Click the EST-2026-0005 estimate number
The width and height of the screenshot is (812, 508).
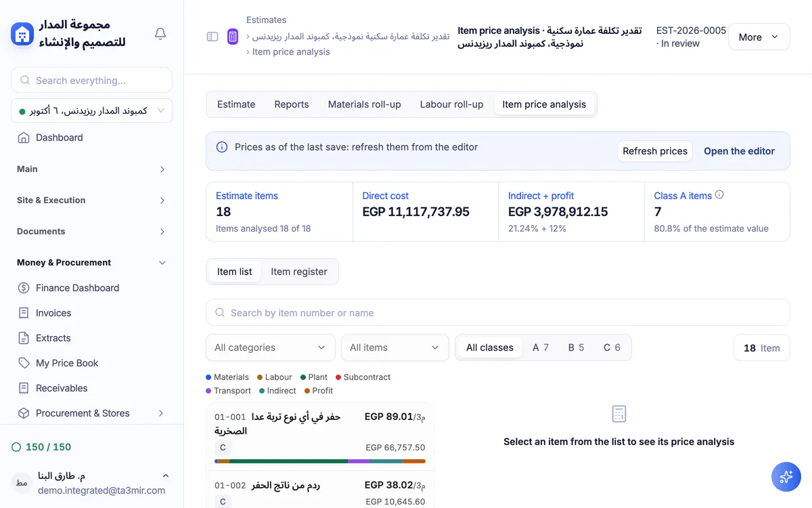coord(692,30)
